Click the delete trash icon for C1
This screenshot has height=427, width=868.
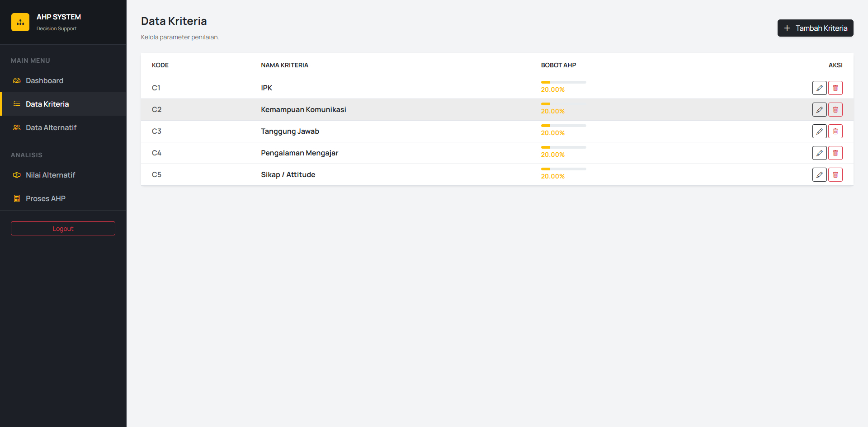tap(835, 88)
